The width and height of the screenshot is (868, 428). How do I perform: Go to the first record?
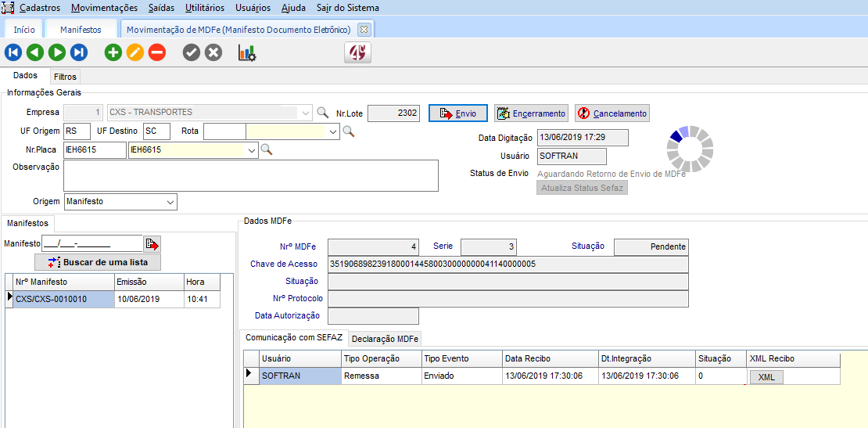[x=13, y=52]
